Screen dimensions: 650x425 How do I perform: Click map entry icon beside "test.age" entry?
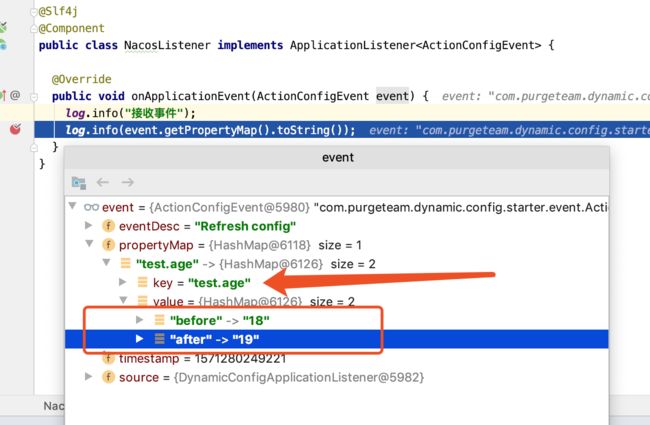125,263
